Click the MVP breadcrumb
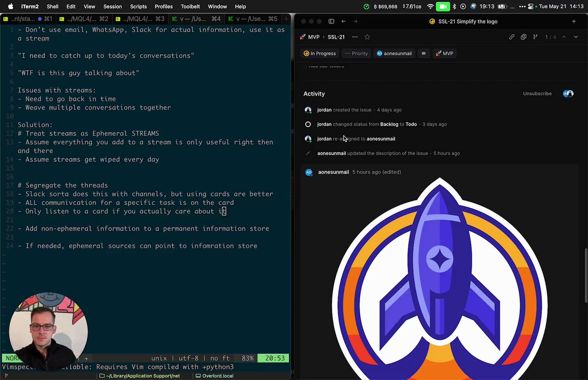Screen dimensions: 588x380 pos(309,37)
